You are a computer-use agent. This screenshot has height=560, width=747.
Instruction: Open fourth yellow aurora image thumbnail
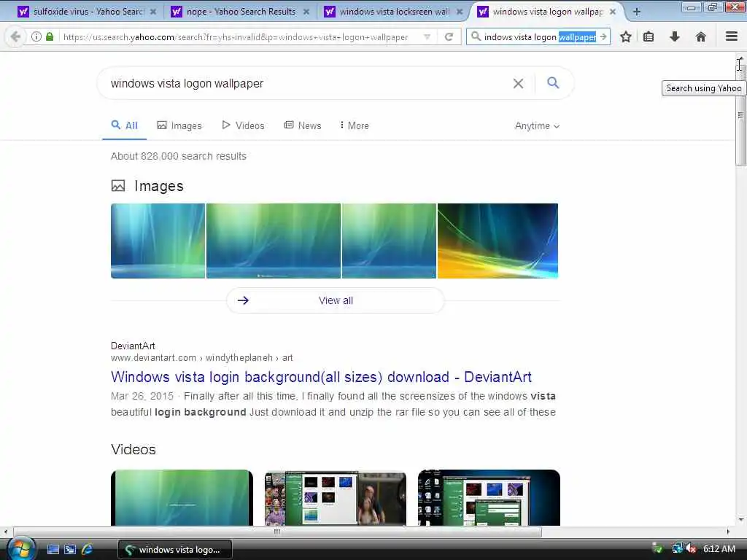point(498,241)
